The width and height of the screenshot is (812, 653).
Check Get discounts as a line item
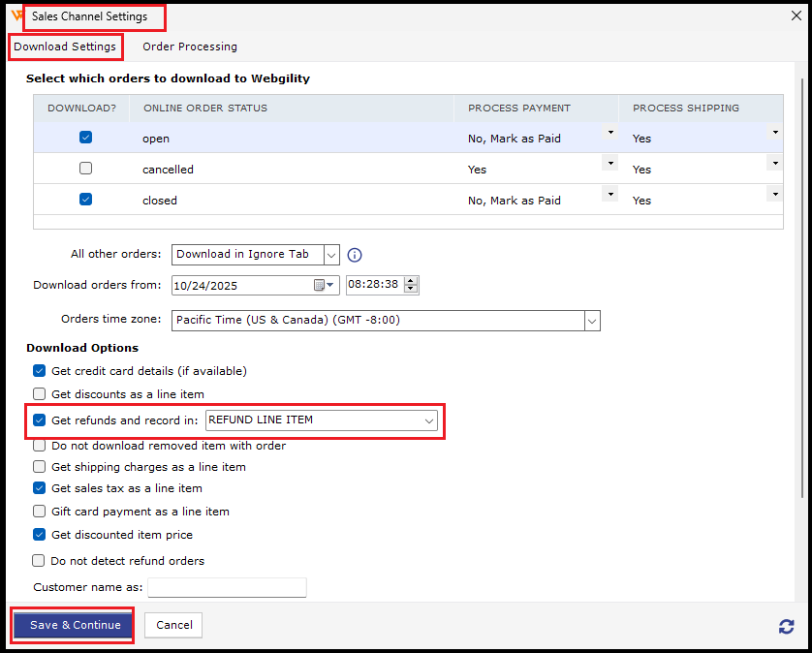[x=39, y=394]
